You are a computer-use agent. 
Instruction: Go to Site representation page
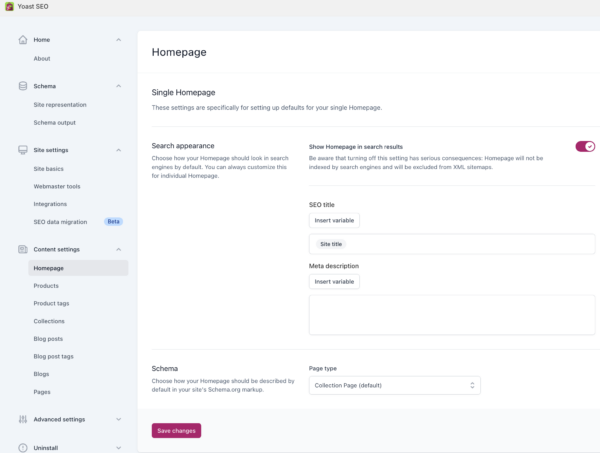pos(60,104)
